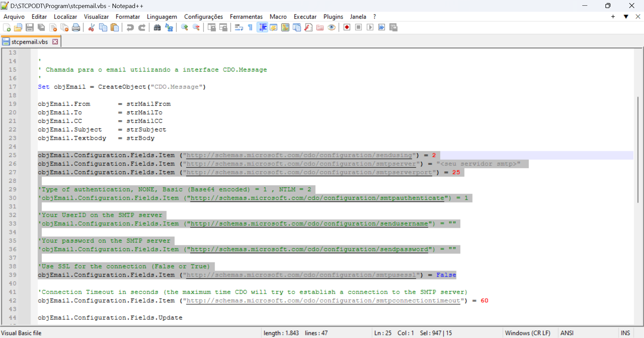Print the document with the printer icon
The width and height of the screenshot is (644, 338).
pyautogui.click(x=76, y=27)
